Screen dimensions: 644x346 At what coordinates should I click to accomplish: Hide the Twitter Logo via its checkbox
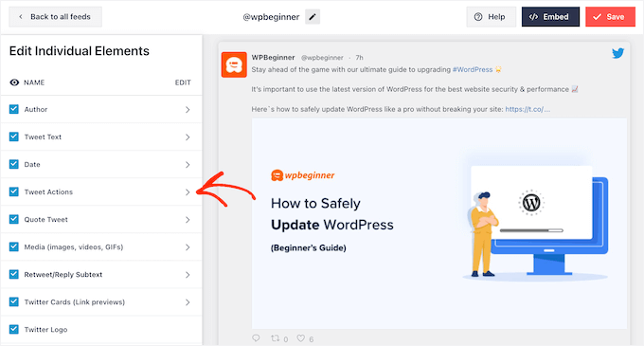[x=14, y=329]
